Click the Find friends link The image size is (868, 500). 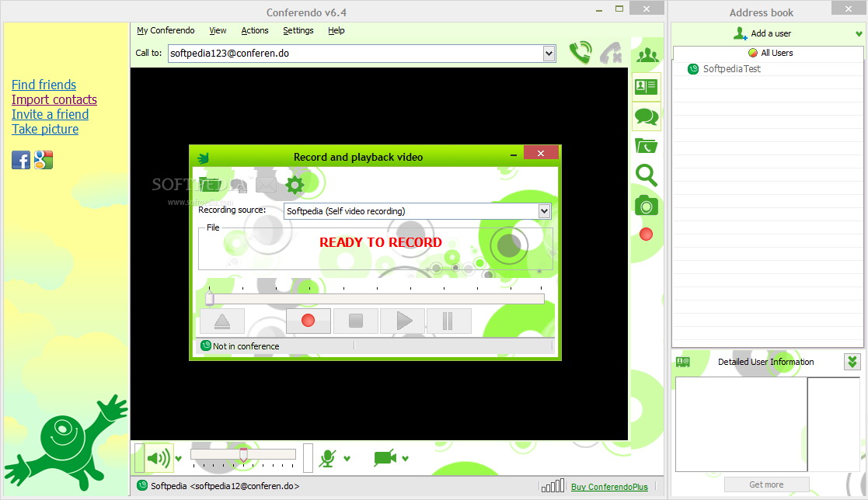44,85
